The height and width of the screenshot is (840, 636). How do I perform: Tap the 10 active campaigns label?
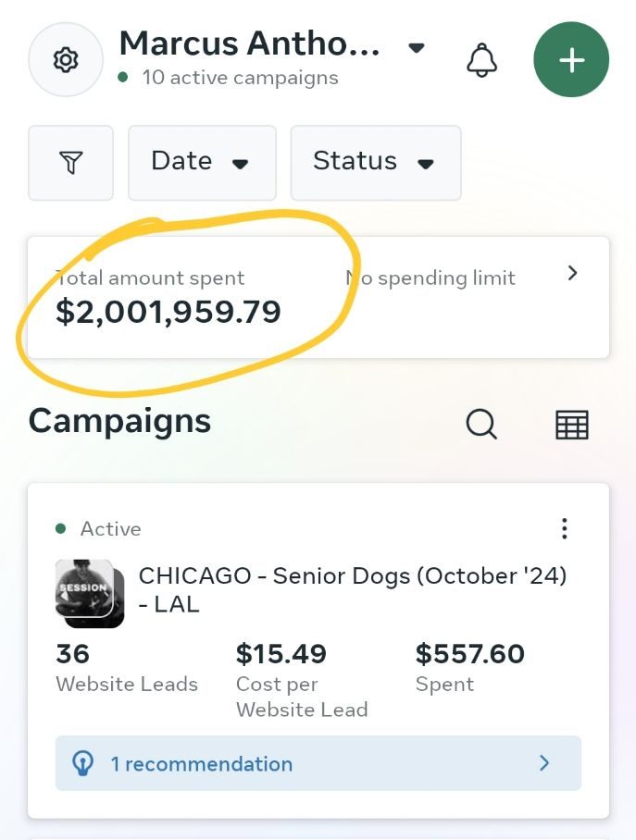click(241, 78)
